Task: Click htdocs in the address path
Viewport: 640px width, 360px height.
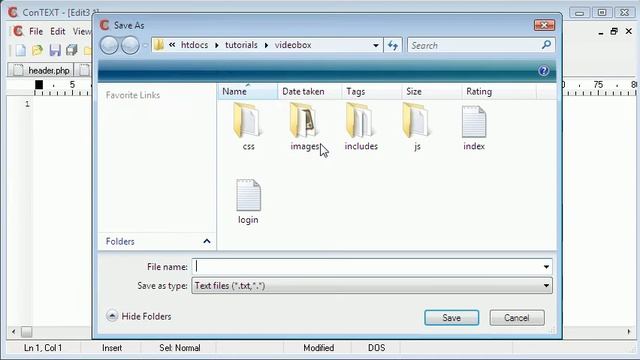Action: 194,45
